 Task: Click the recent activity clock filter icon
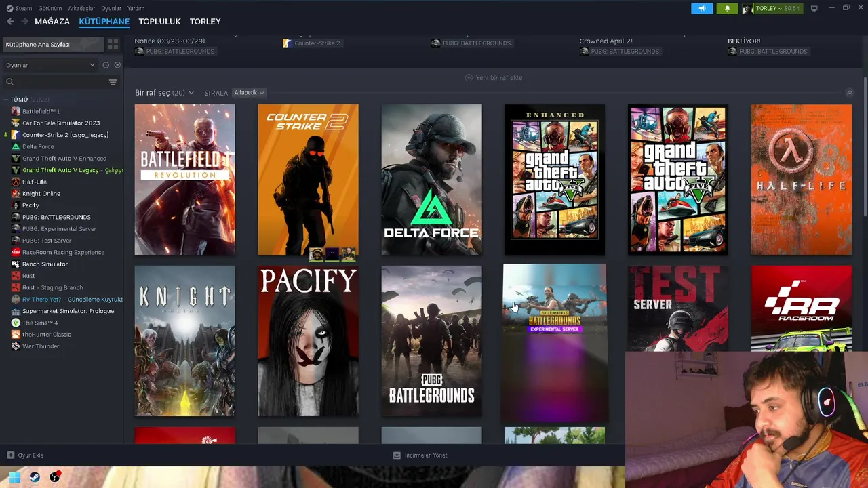[106, 65]
